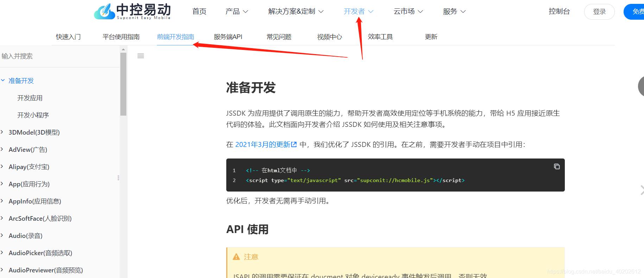Open the 服务端API tab
644x278 pixels.
228,37
